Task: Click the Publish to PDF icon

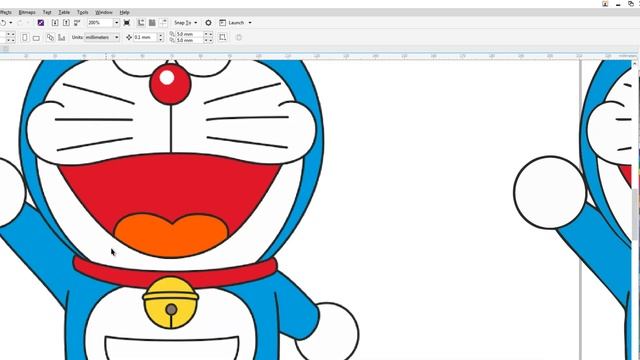Action: pos(77,23)
